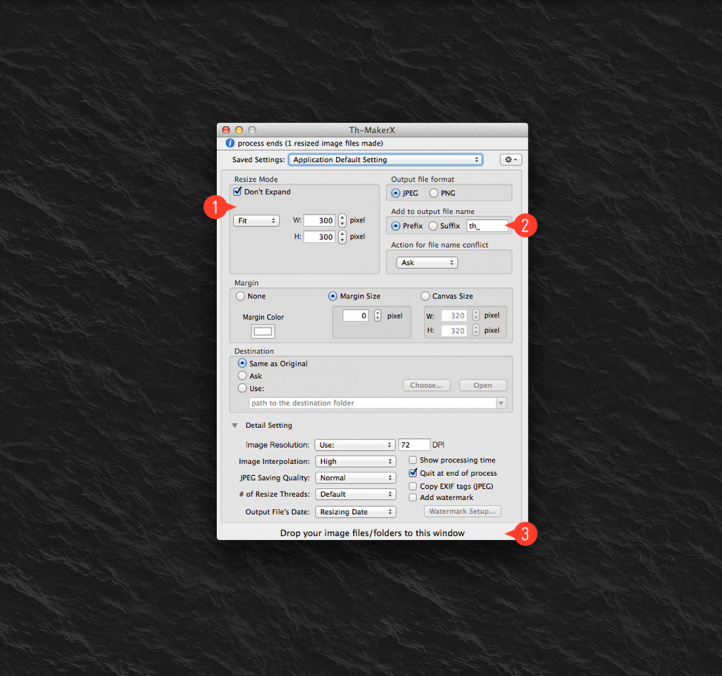Click the resize width stepper arrows
The width and height of the screenshot is (722, 676).
(342, 221)
